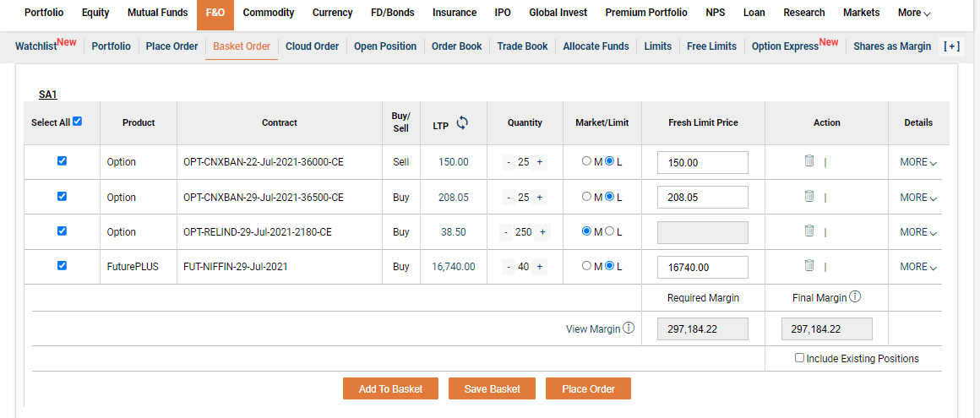This screenshot has width=980, height=418.
Task: Increase quantity for RELIND option with plus
Action: (x=542, y=232)
